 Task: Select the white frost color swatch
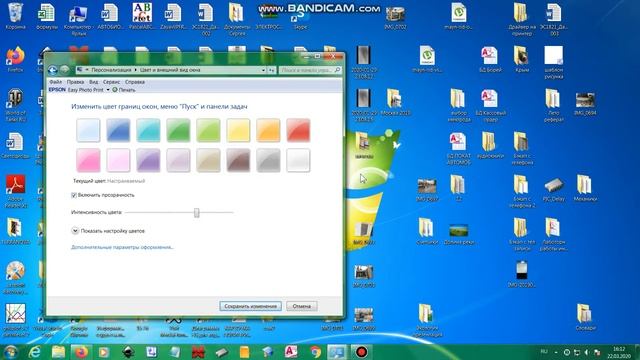[x=298, y=160]
